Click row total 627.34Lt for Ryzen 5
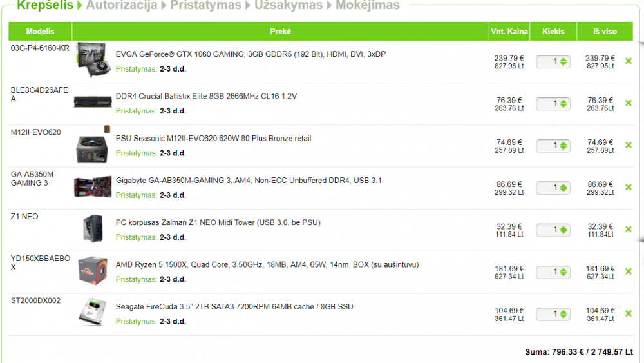The image size is (644, 363). click(x=600, y=277)
